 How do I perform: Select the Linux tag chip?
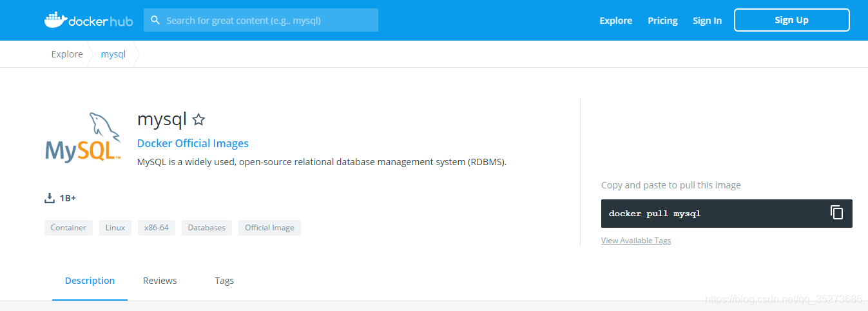click(x=115, y=228)
